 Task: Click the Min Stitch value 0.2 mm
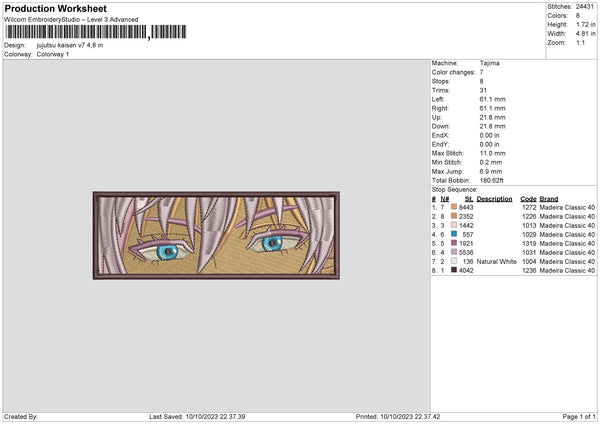pyautogui.click(x=491, y=162)
